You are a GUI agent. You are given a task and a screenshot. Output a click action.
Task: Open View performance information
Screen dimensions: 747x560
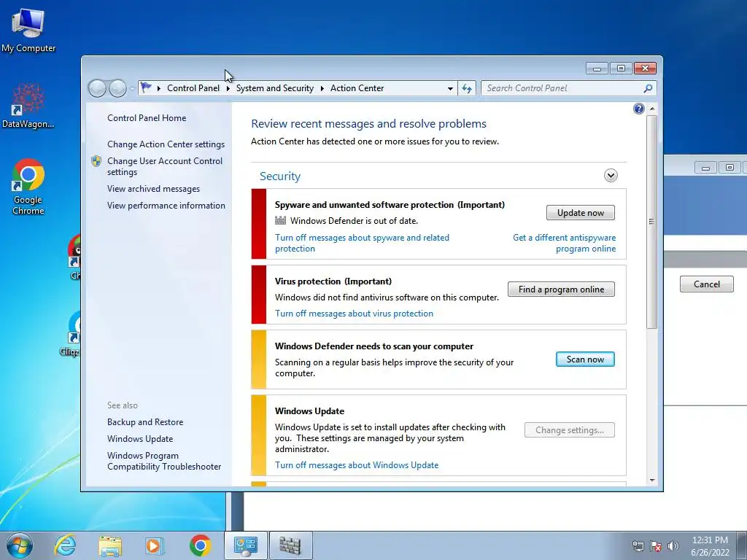click(x=166, y=206)
